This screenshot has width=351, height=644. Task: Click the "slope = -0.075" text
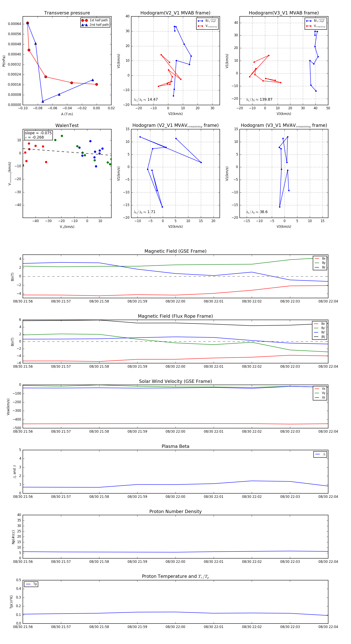38,133
